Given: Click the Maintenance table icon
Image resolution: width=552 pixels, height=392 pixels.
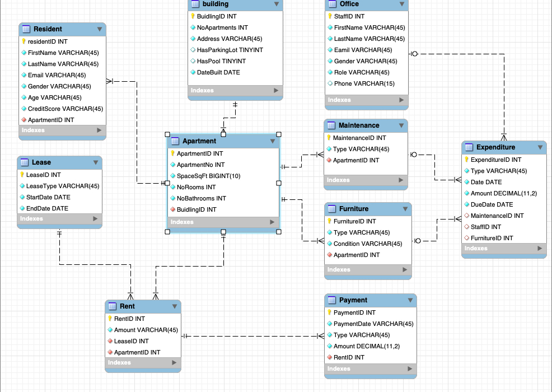Looking at the screenshot, I should click(331, 125).
